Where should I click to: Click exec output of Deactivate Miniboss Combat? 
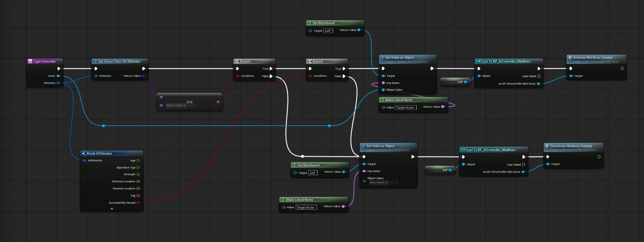599,157
